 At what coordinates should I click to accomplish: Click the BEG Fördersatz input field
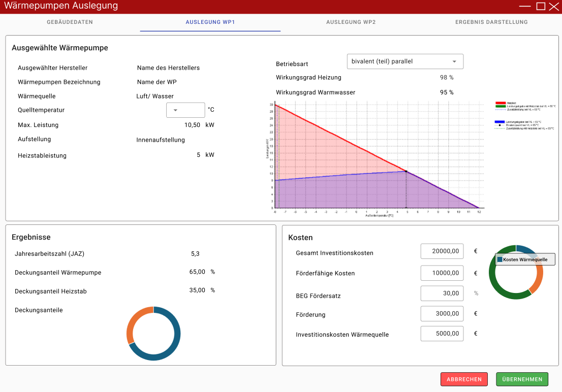coord(442,293)
